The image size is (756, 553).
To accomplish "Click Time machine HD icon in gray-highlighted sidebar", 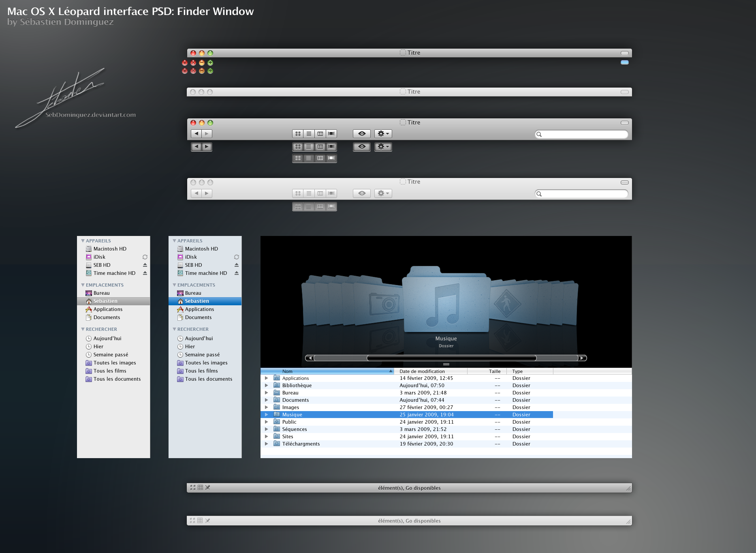I will (89, 273).
